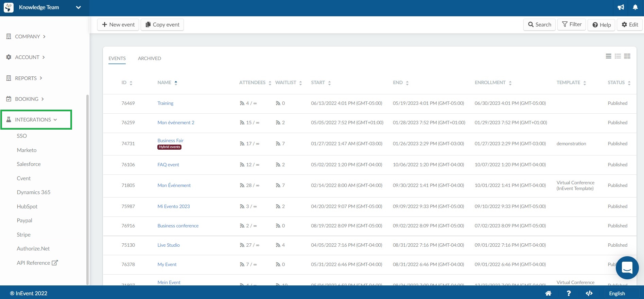Screen dimensions: 644x299
Task: Open the developer code icon in footer
Action: coord(589,293)
